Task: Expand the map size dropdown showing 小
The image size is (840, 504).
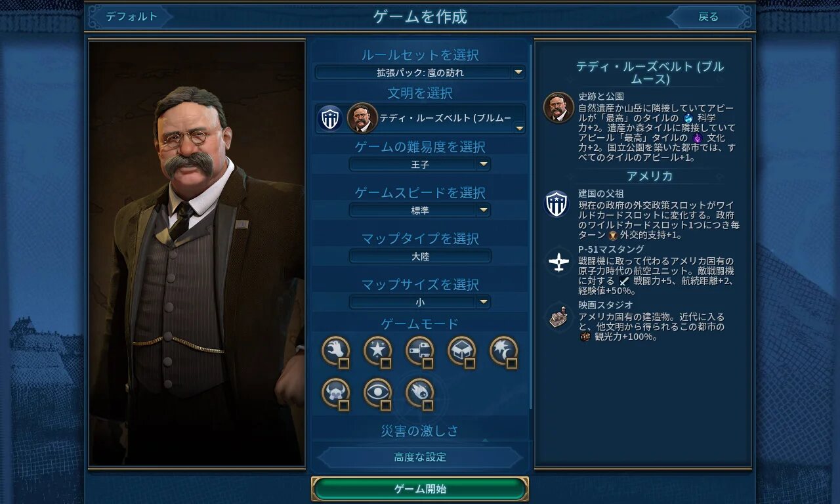Action: (420, 302)
